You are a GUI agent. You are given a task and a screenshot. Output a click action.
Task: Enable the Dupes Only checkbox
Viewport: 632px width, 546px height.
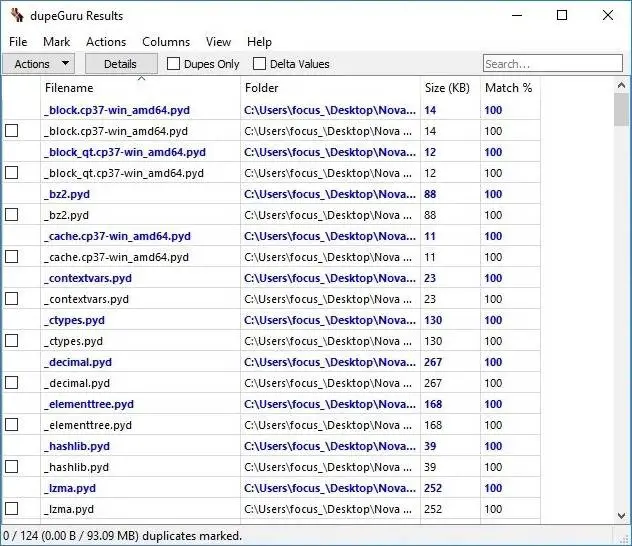pos(173,64)
